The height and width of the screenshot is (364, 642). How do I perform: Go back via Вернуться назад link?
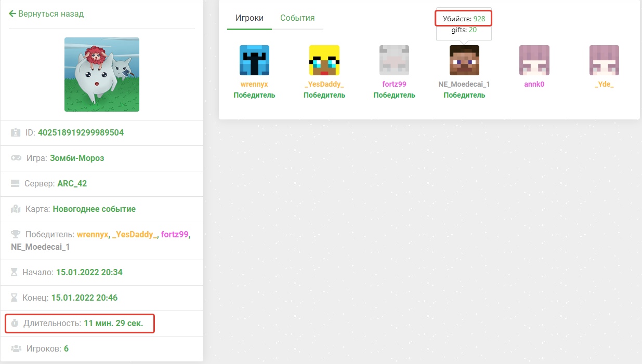tap(46, 14)
